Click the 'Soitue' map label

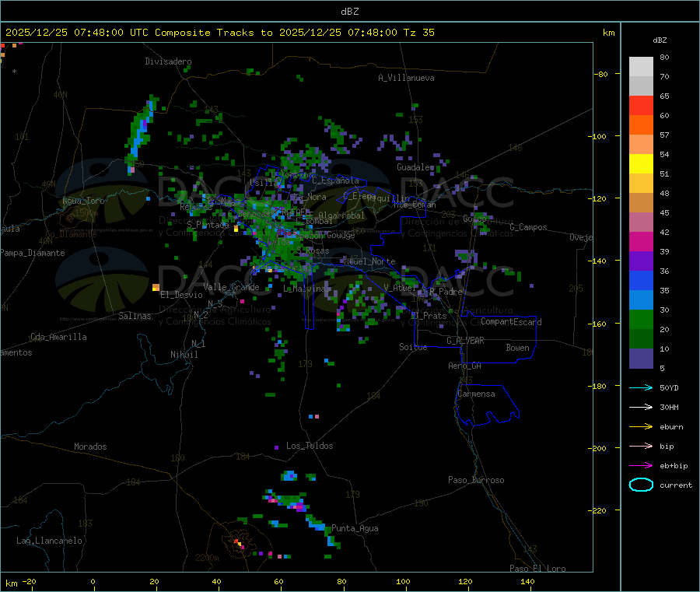click(x=413, y=347)
